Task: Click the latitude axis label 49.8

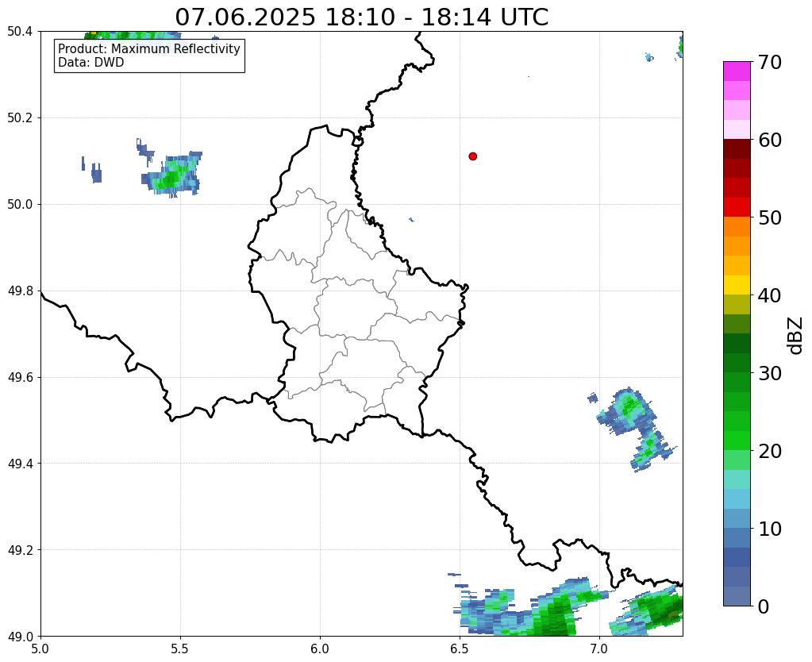Action: tap(20, 291)
